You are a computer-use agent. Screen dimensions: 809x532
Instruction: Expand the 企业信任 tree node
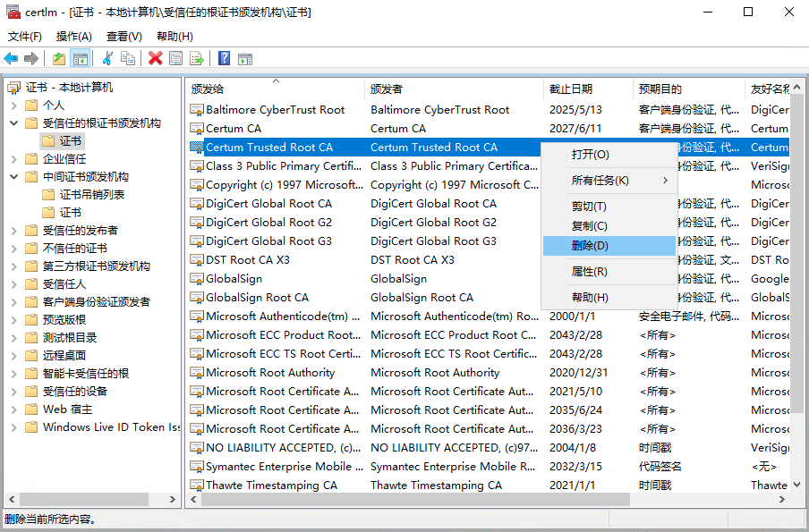pyautogui.click(x=14, y=159)
